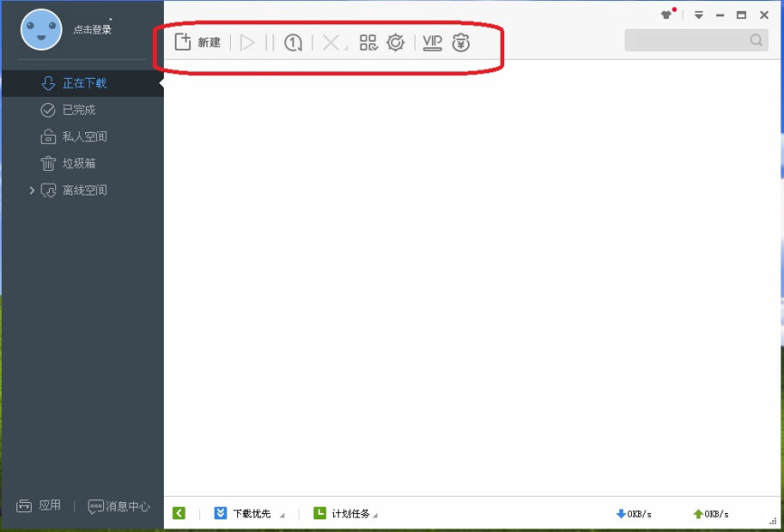Viewport: 784px width, 532px height.
Task: Click the yen money bag icon
Action: click(x=461, y=43)
